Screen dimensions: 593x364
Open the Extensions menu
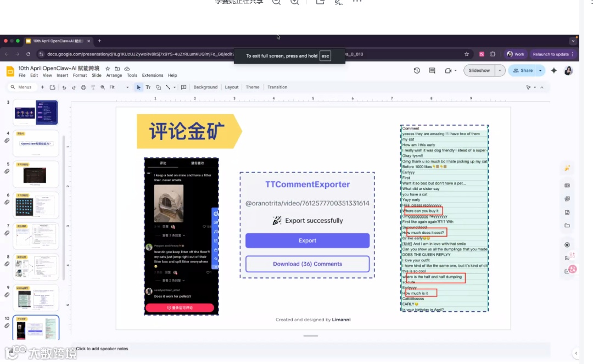click(153, 75)
